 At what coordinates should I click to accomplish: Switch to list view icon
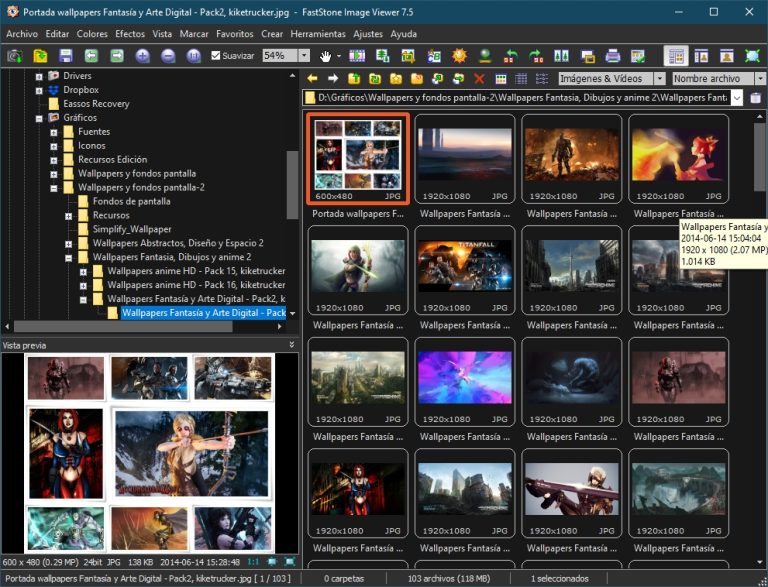click(542, 78)
